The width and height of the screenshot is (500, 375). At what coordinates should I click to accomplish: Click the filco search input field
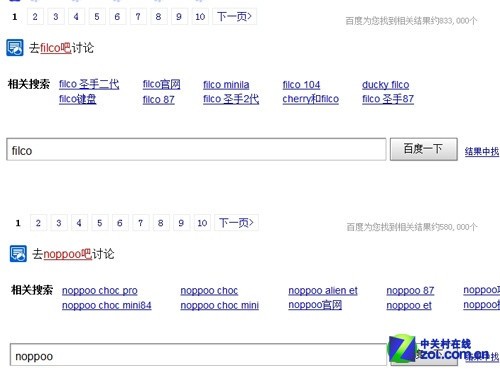196,149
